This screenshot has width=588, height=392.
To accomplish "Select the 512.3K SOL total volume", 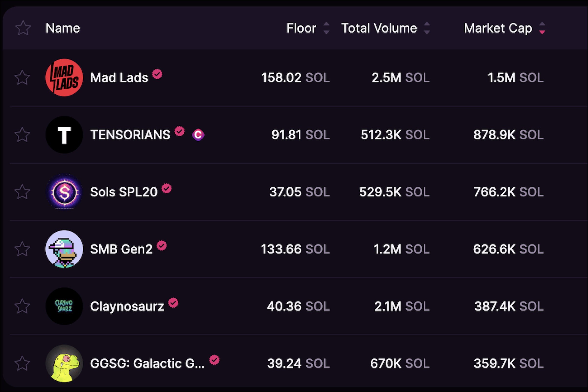I will click(395, 135).
